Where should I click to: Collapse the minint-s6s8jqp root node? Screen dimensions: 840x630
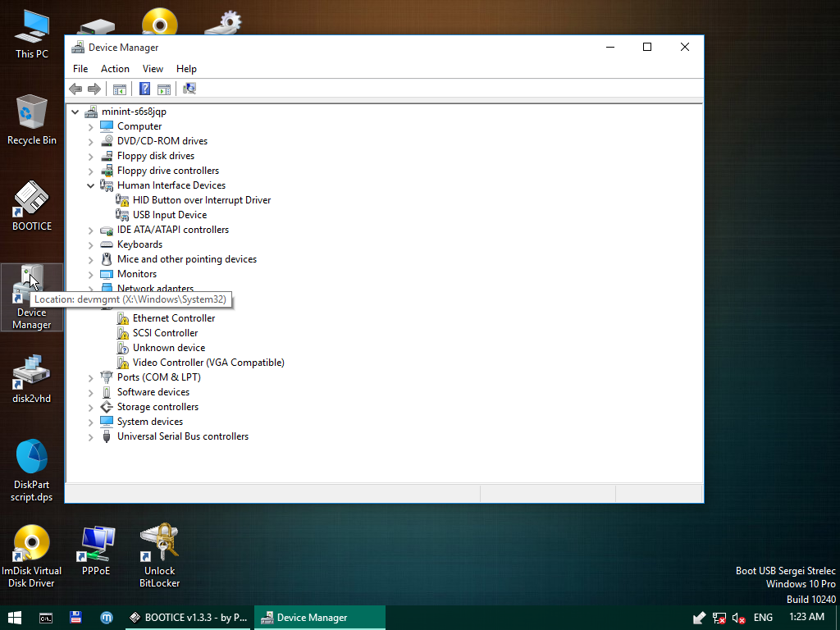[75, 112]
